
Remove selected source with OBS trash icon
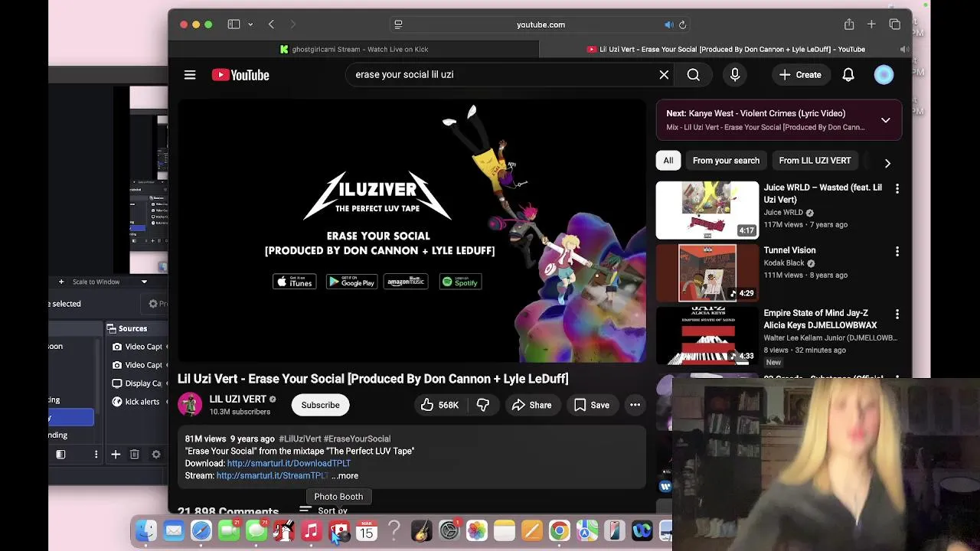(x=134, y=455)
